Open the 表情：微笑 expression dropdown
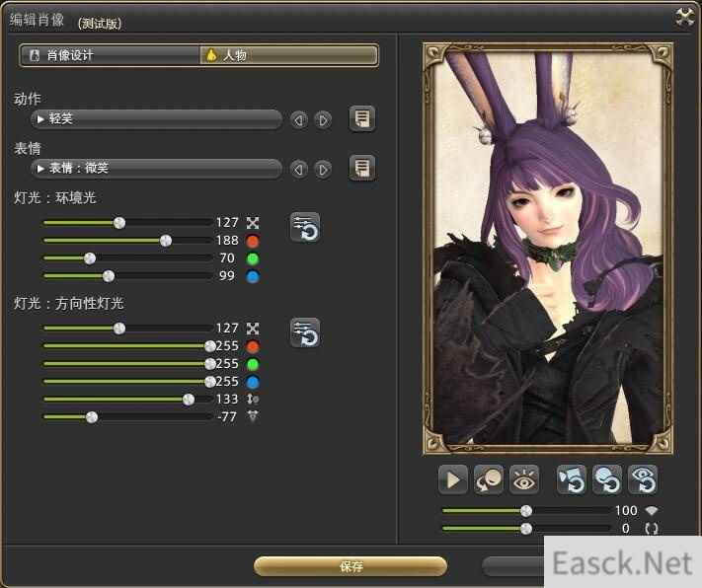Screen dimensions: 702x588 [x=156, y=169]
